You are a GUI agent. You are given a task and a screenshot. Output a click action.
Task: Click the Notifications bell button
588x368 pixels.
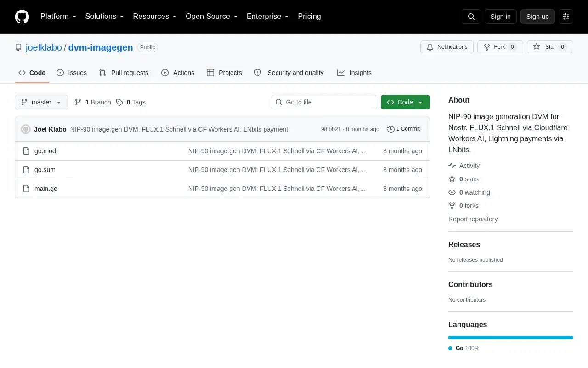coord(447,47)
